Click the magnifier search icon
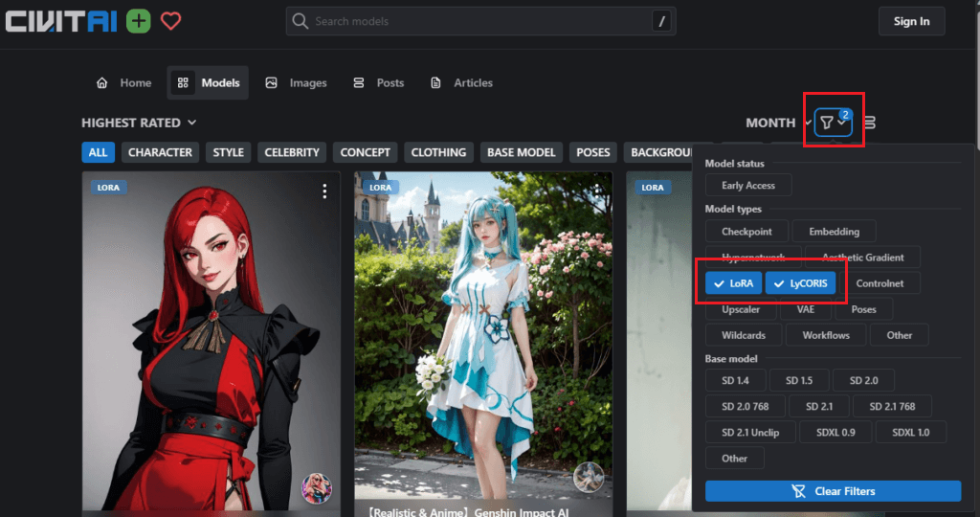The height and width of the screenshot is (517, 980). pos(300,21)
